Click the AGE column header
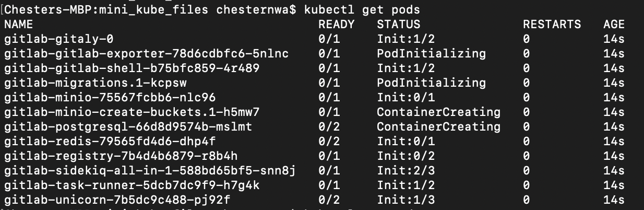Screen dimensions: 644x210 (614, 25)
